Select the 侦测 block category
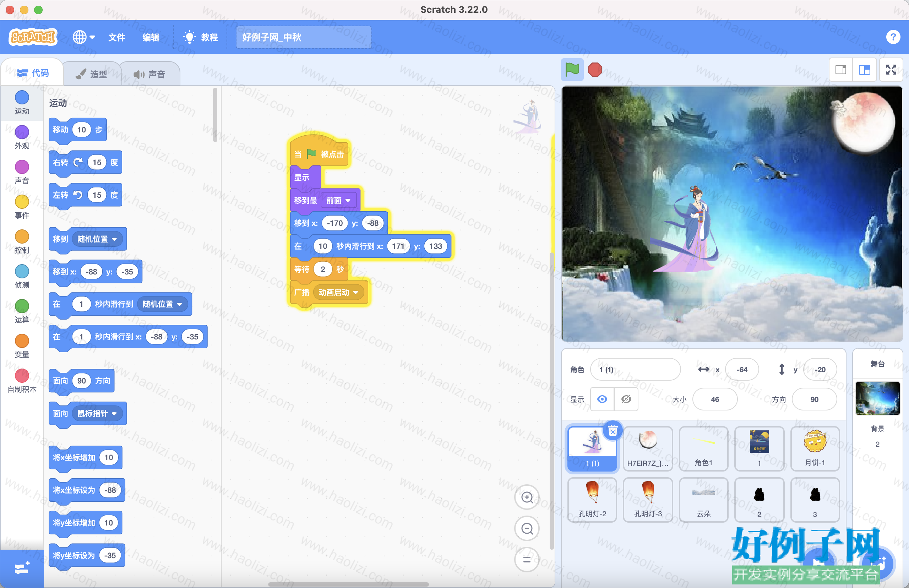 click(x=22, y=277)
